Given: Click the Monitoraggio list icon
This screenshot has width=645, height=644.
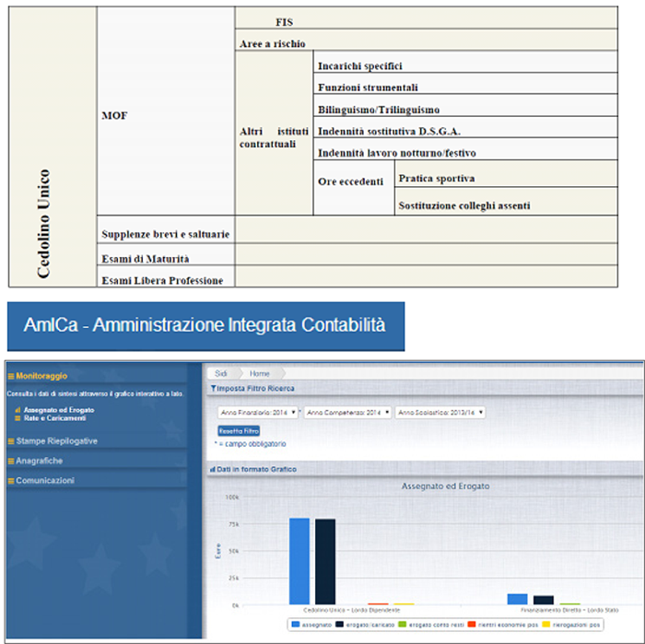Looking at the screenshot, I should coord(11,376).
